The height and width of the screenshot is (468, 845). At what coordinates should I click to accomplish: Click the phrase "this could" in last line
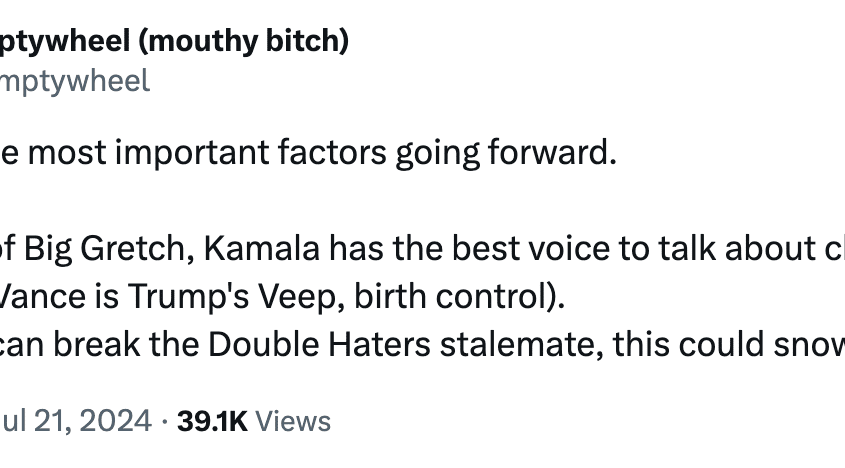point(689,345)
